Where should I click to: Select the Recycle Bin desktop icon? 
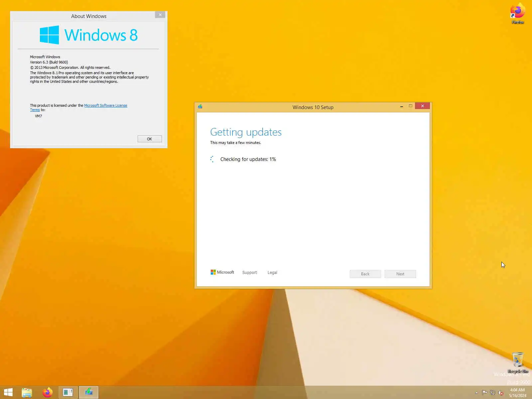pyautogui.click(x=518, y=362)
